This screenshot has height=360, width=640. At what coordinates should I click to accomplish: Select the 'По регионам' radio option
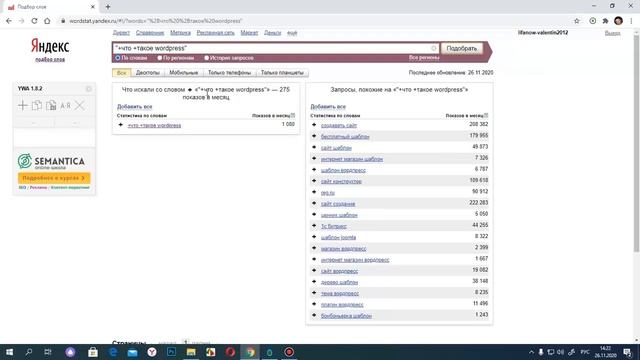click(160, 58)
